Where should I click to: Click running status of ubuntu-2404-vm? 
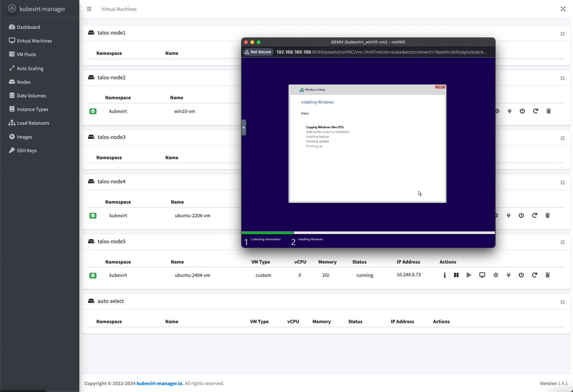[365, 275]
